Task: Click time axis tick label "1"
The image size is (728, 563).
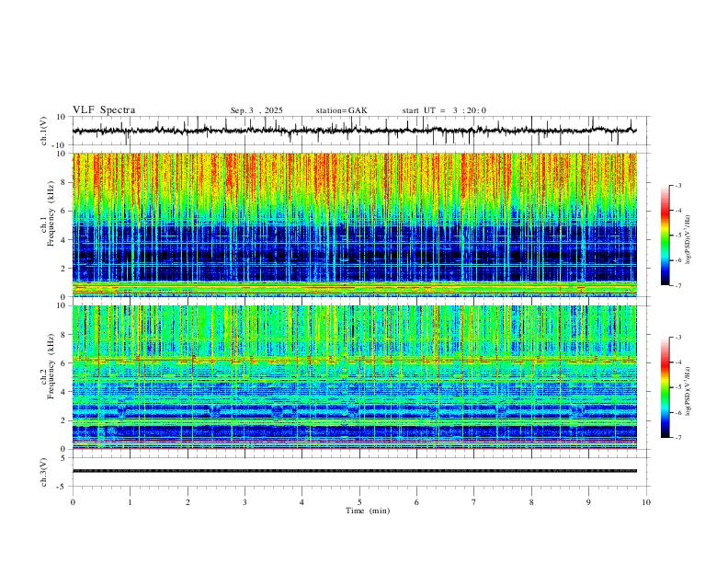Action: tap(130, 502)
